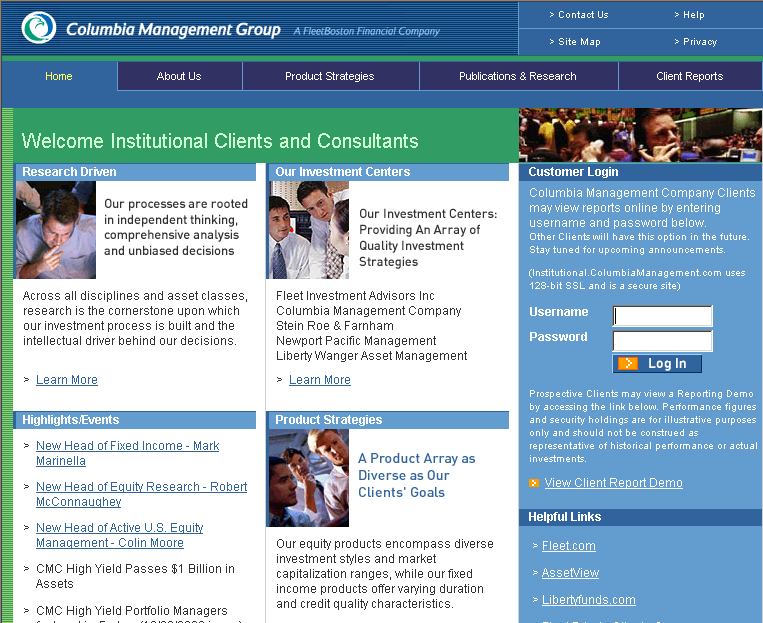Read New Head of Fixed Income article

point(127,453)
